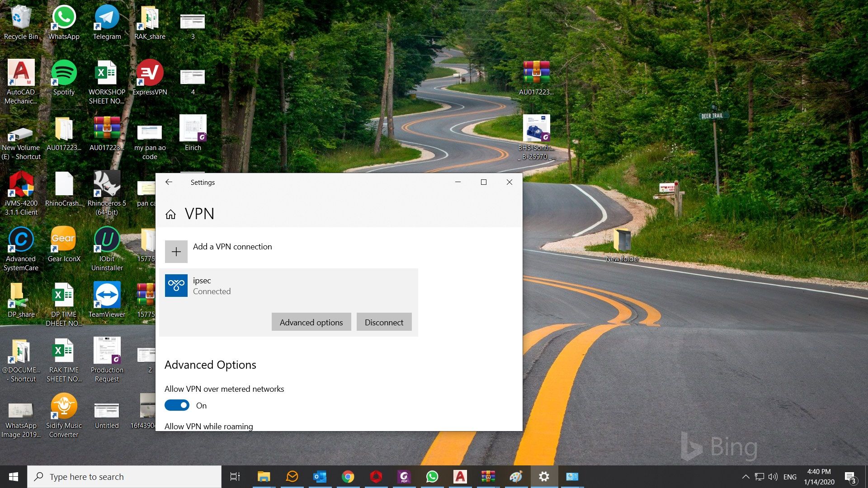Image resolution: width=868 pixels, height=488 pixels.
Task: Open the Recycle Bin desktop icon
Action: pyautogui.click(x=21, y=22)
